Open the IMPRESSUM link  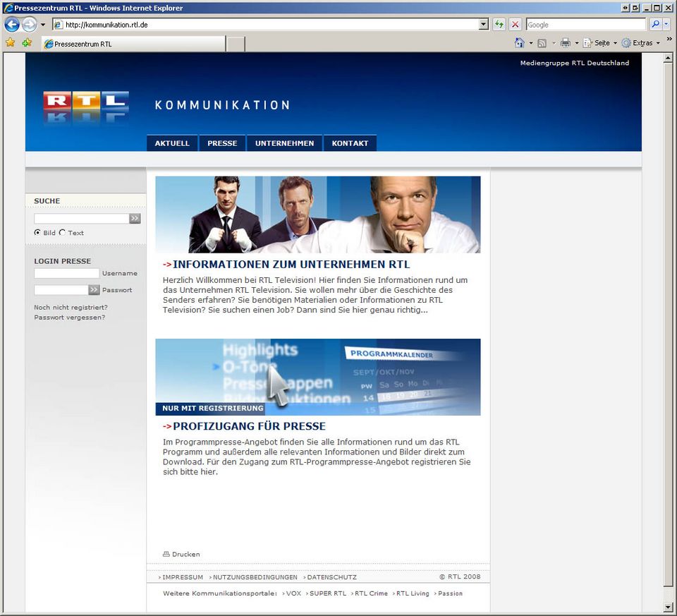pyautogui.click(x=182, y=576)
